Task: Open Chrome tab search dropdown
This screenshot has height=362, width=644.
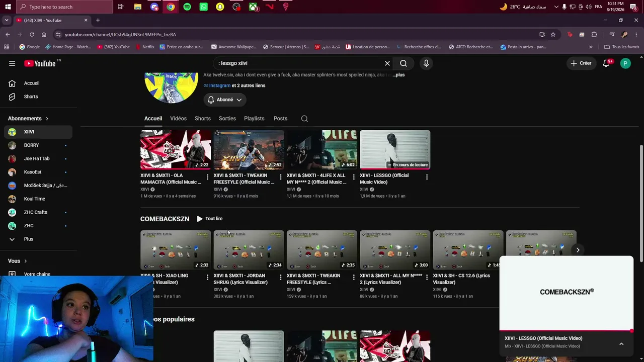Action: (x=7, y=21)
